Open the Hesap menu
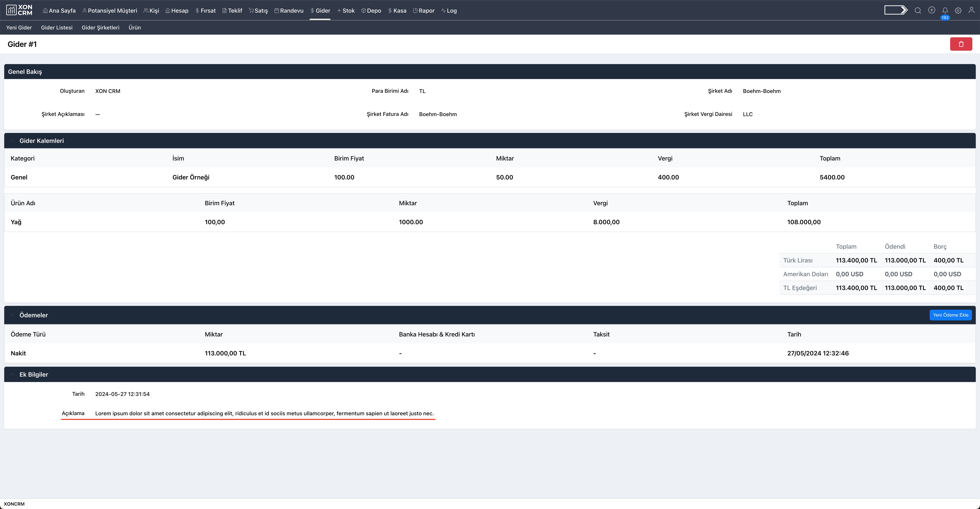Screen dimensions: 980x509 tap(177, 11)
